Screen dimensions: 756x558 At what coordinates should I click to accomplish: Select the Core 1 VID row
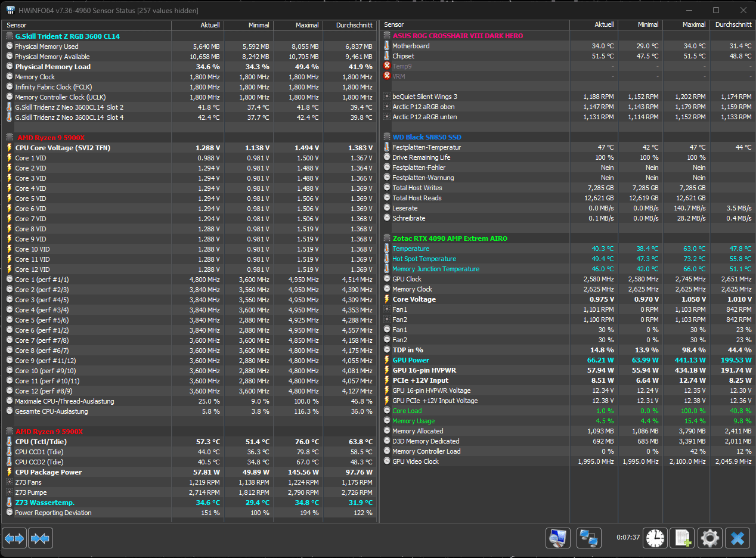coord(190,158)
